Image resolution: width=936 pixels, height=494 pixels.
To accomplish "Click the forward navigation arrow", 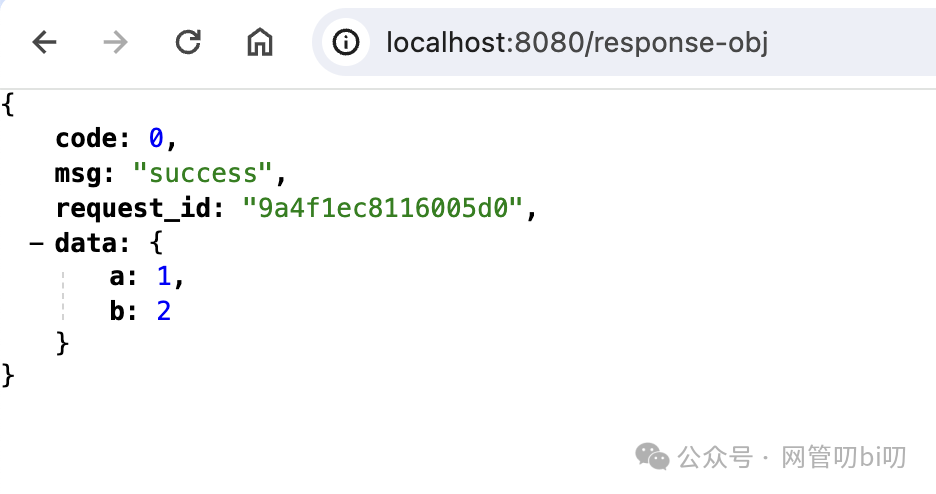I will point(116,42).
